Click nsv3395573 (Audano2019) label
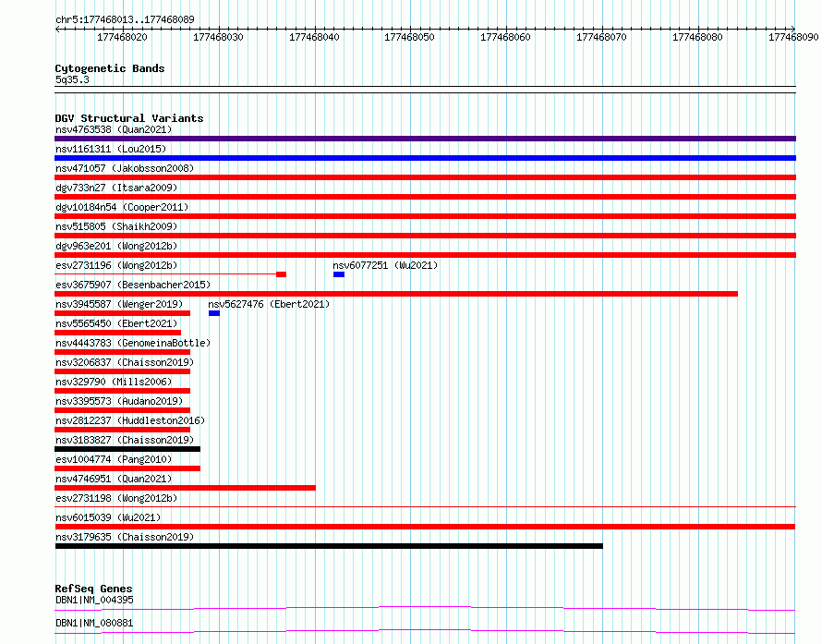822x644 pixels. (119, 401)
